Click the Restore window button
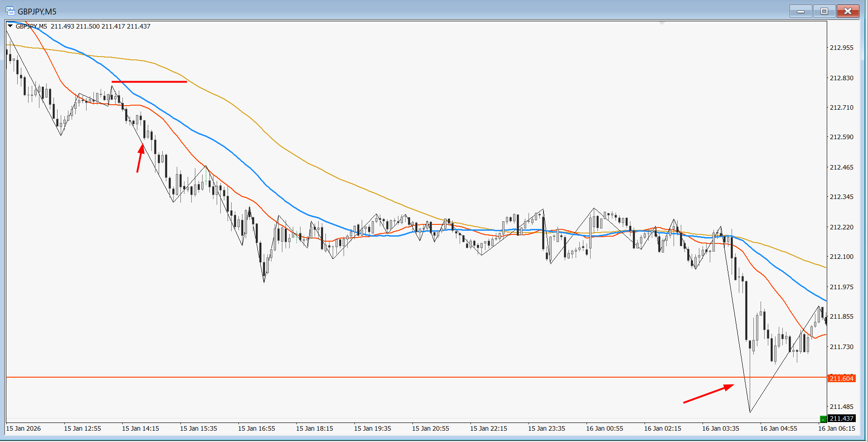The image size is (868, 442). point(824,11)
